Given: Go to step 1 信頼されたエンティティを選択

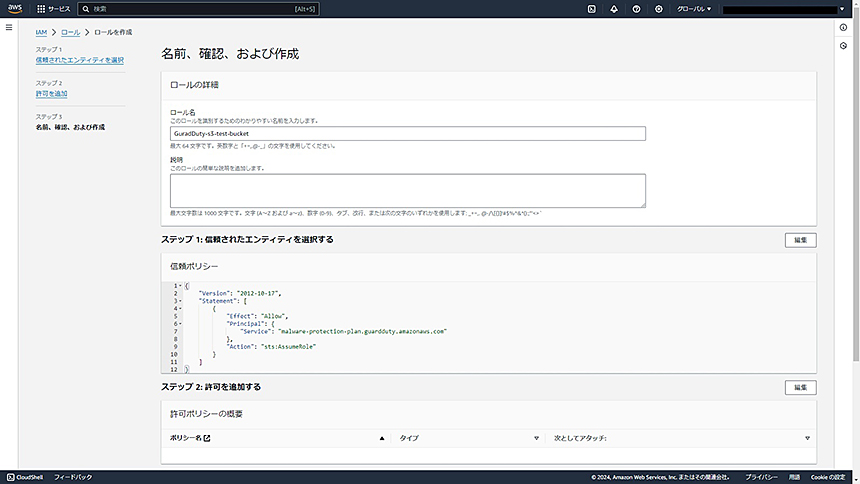Looking at the screenshot, I should pos(80,60).
